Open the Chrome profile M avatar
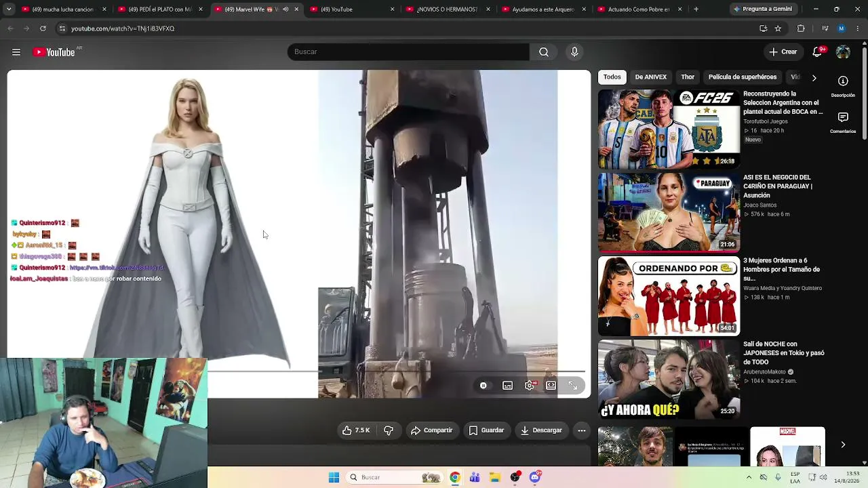The height and width of the screenshot is (488, 868). [842, 28]
